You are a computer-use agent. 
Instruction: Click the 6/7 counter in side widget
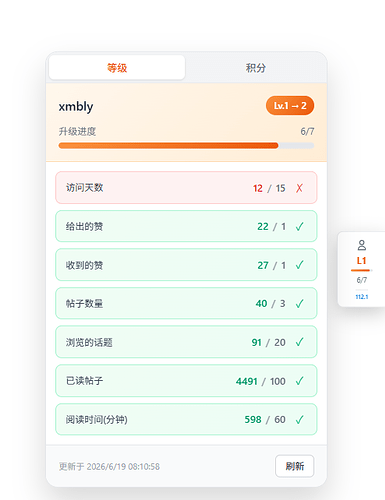point(362,280)
